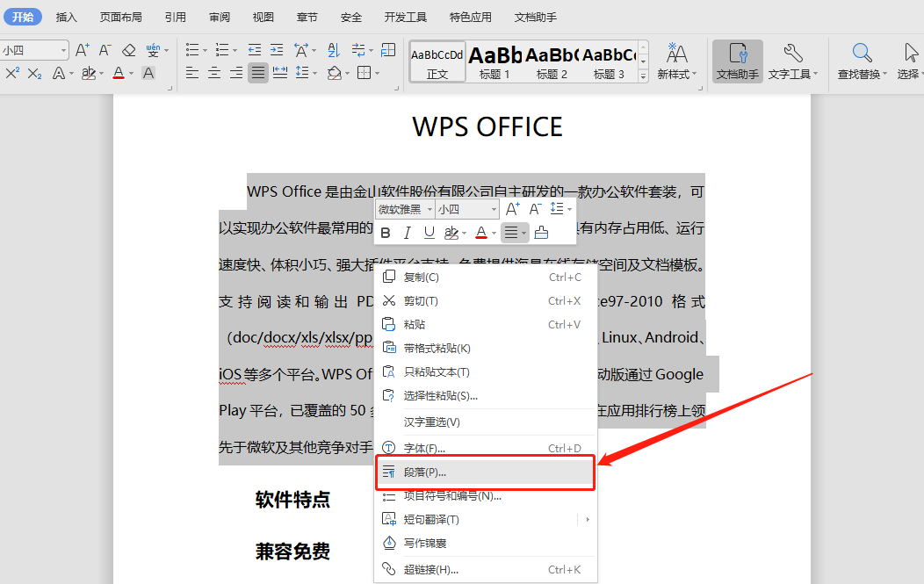The height and width of the screenshot is (584, 924).
Task: Increase font size in the ribbon
Action: click(x=83, y=50)
